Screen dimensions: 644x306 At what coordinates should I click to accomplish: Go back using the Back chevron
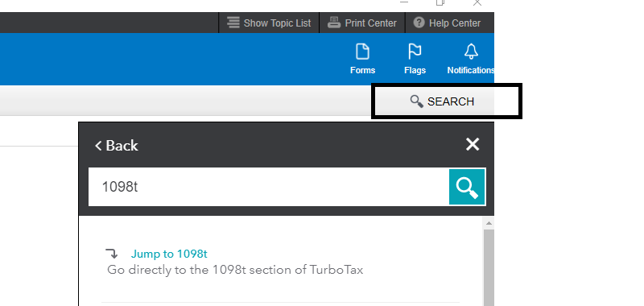tap(116, 146)
